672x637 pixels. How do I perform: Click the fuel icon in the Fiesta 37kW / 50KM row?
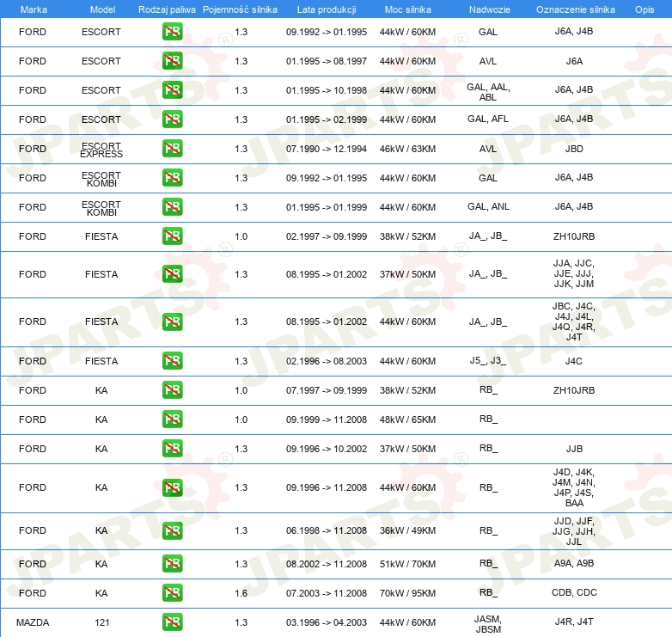[172, 274]
